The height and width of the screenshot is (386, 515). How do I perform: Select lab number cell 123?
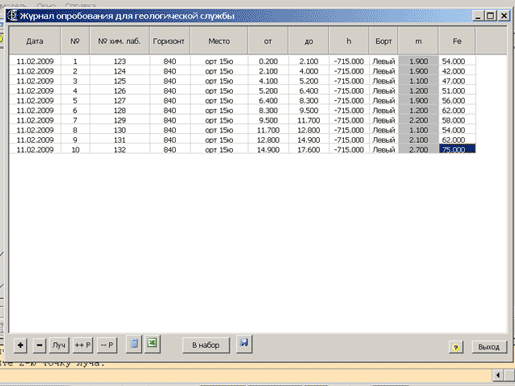pyautogui.click(x=120, y=61)
